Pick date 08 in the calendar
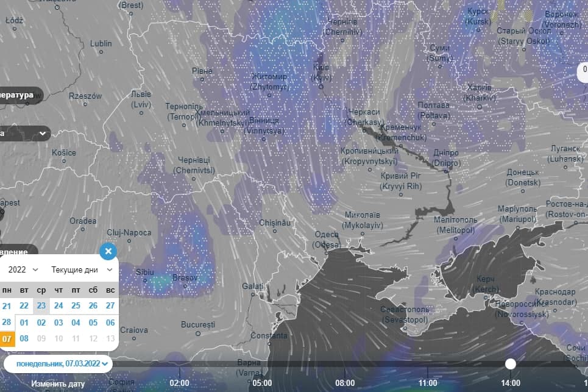 pyautogui.click(x=24, y=339)
